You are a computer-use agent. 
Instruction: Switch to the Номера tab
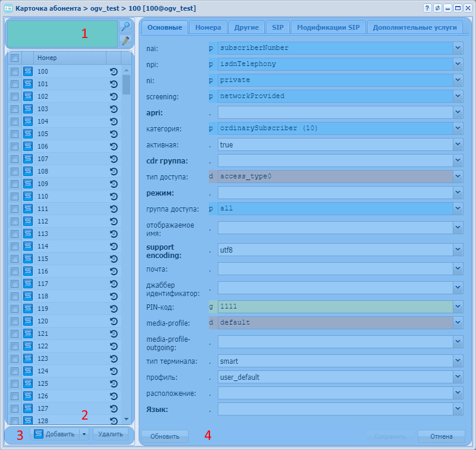pyautogui.click(x=208, y=27)
